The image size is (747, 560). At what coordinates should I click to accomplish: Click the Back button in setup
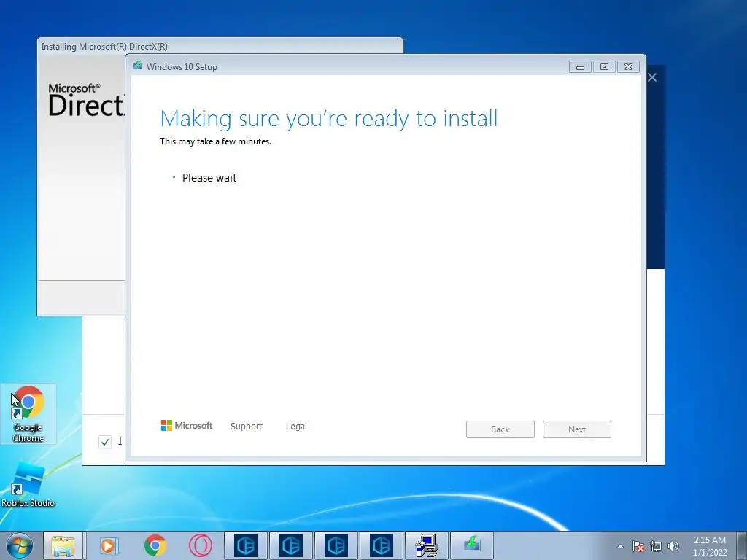coord(500,429)
